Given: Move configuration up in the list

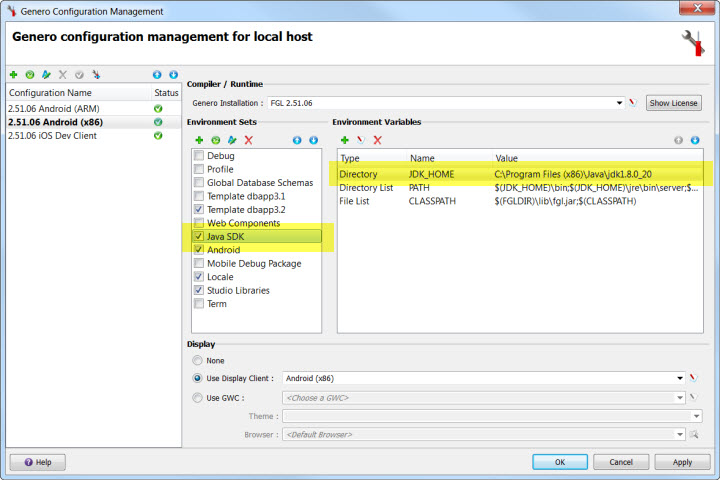Looking at the screenshot, I should [x=157, y=75].
